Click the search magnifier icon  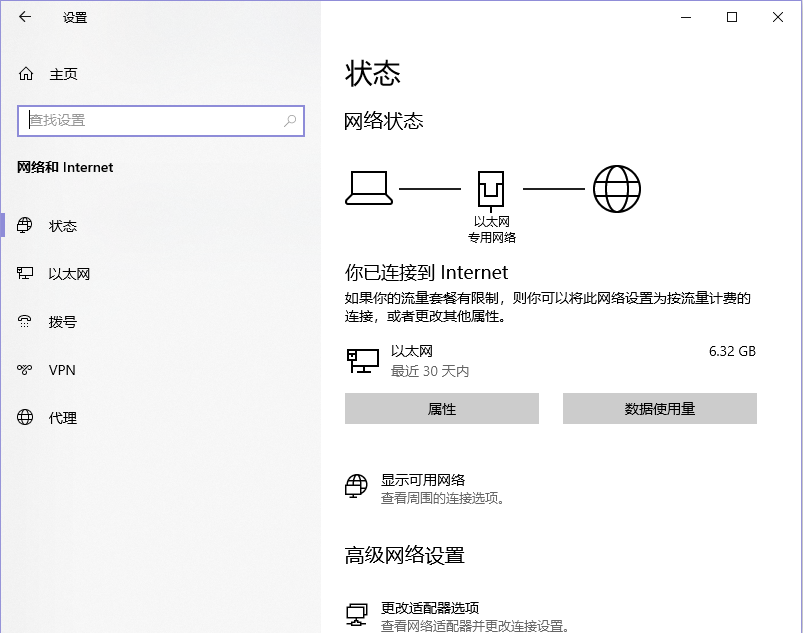pyautogui.click(x=290, y=121)
